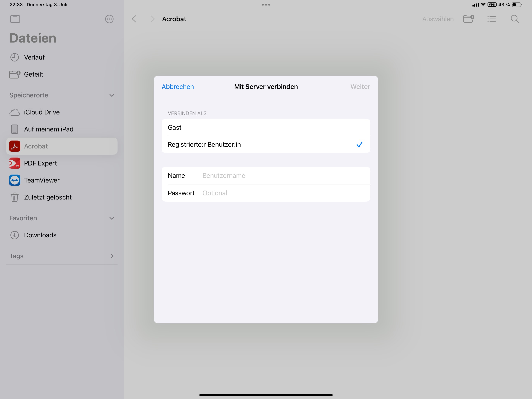The image size is (532, 399).
Task: Open Zuletzt gelöscht trash
Action: pyautogui.click(x=48, y=197)
